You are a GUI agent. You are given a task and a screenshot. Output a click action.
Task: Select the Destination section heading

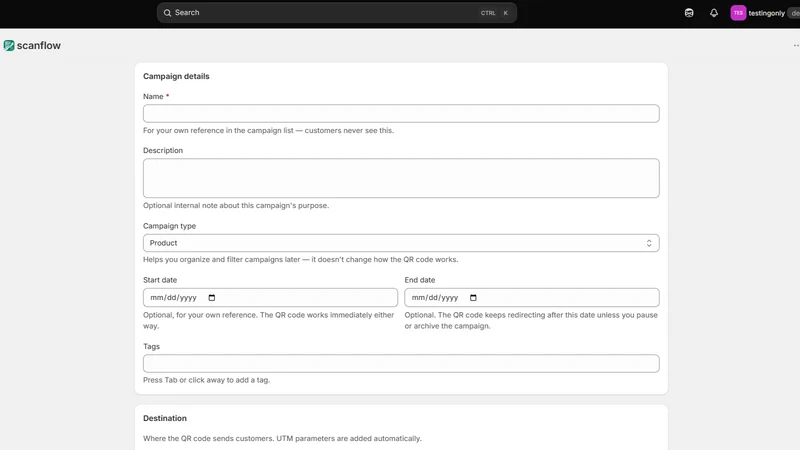(165, 418)
